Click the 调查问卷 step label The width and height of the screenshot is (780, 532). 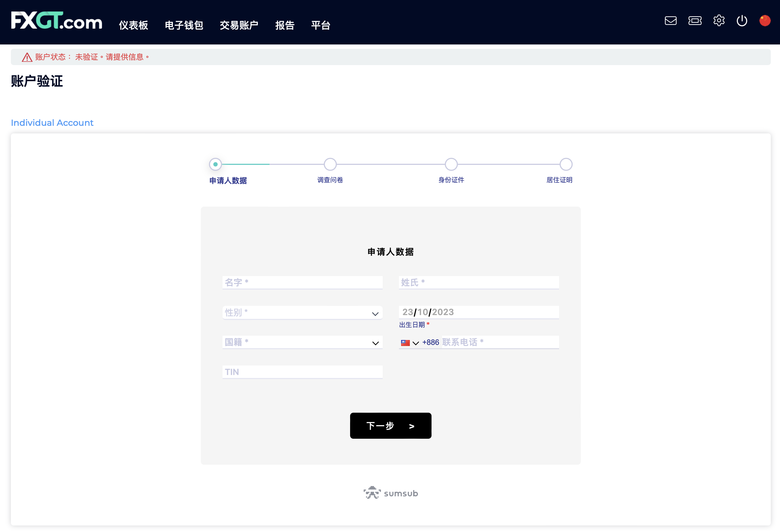click(x=330, y=180)
